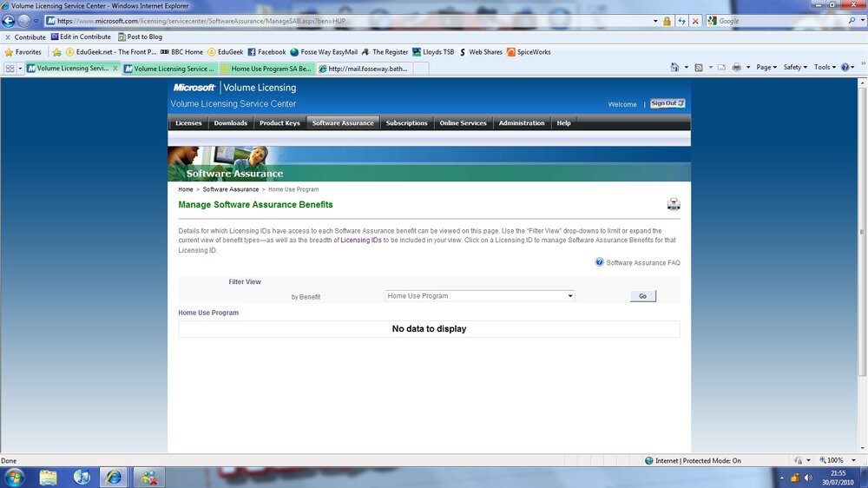Open the Licenses menu tab
Screen dimensions: 868x488
(x=188, y=123)
